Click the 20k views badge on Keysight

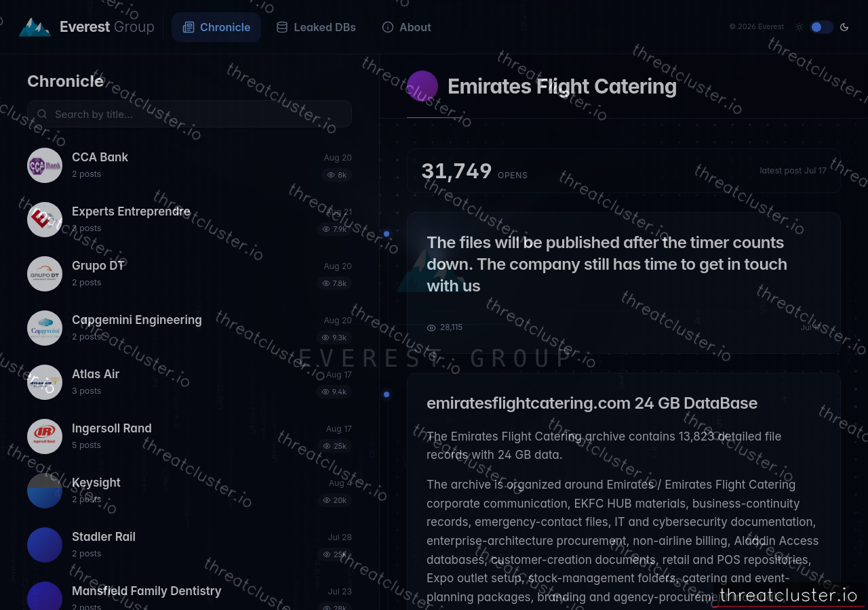[335, 500]
